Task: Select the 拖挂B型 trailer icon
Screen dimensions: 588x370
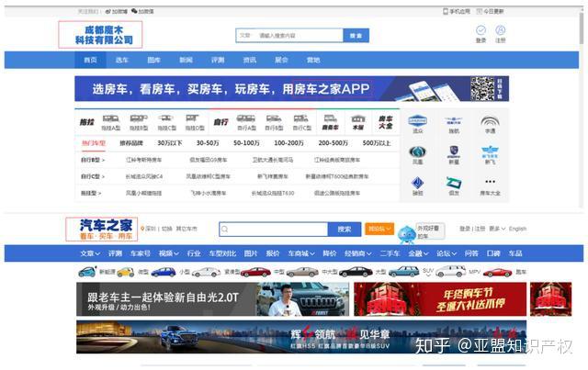Action: coord(139,118)
